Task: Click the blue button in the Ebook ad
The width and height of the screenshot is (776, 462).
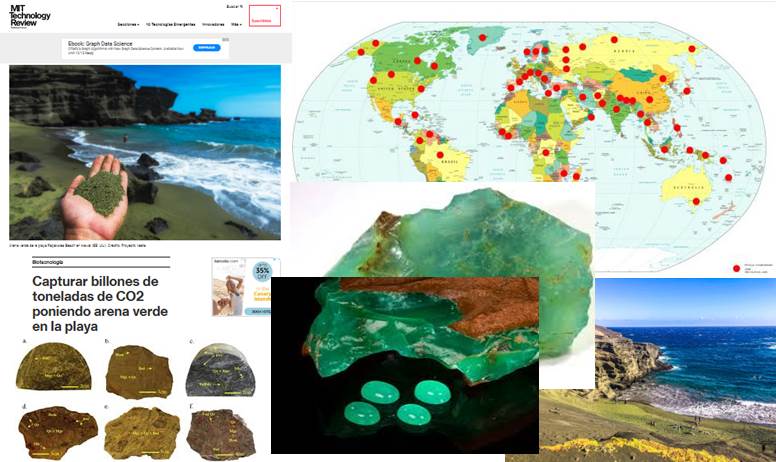Action: 207,47
